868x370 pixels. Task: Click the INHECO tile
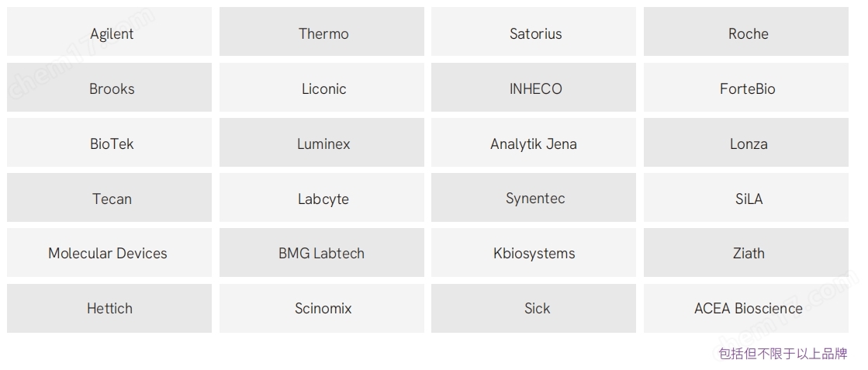[534, 87]
